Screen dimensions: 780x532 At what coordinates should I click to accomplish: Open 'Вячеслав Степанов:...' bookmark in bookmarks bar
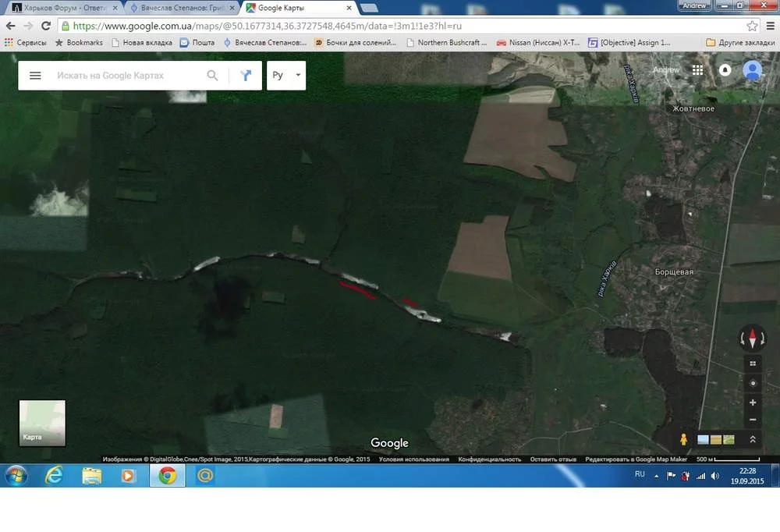[x=265, y=43]
